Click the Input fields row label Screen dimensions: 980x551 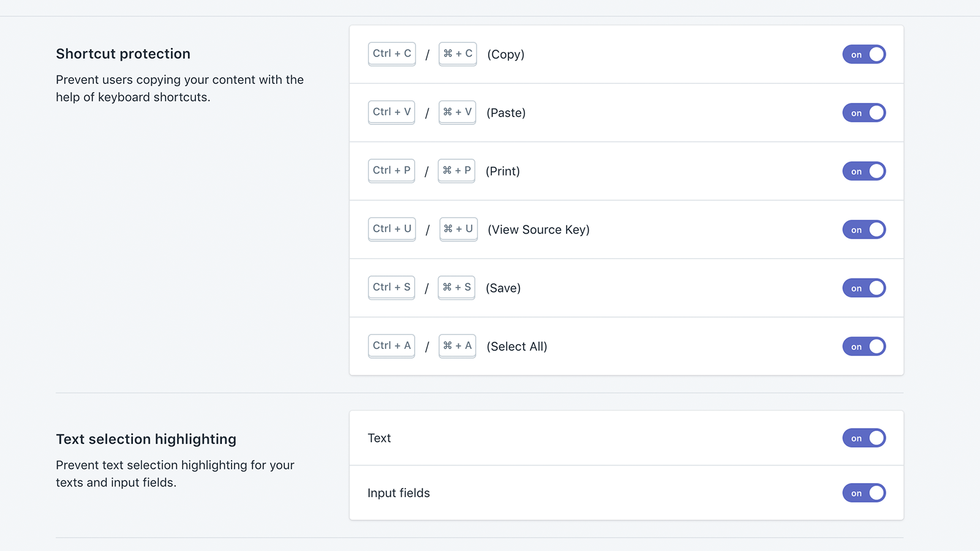coord(399,493)
